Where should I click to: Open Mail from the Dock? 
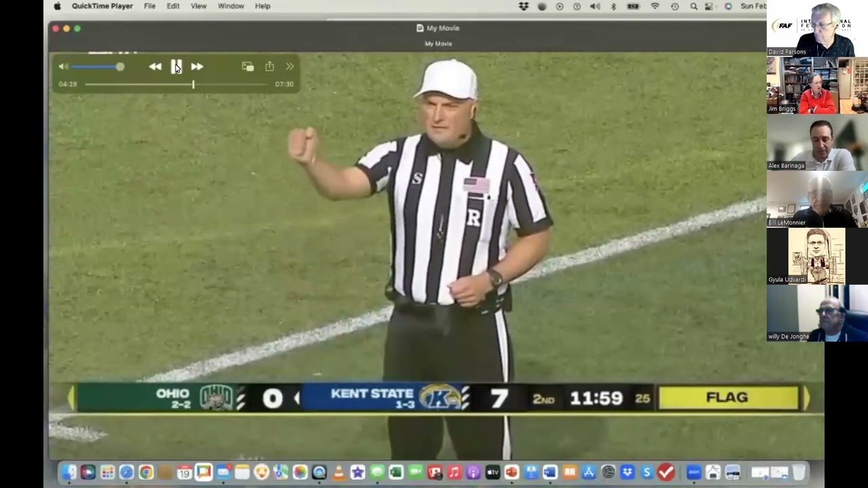pos(223,472)
